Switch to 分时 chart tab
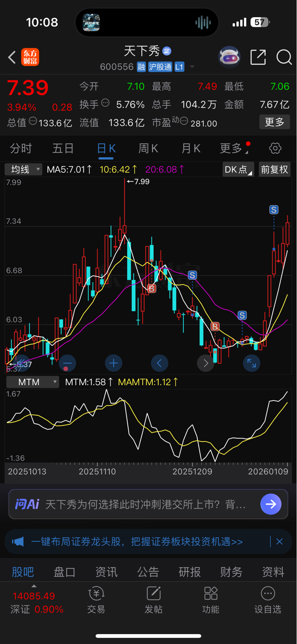This screenshot has width=297, height=644. point(21,148)
